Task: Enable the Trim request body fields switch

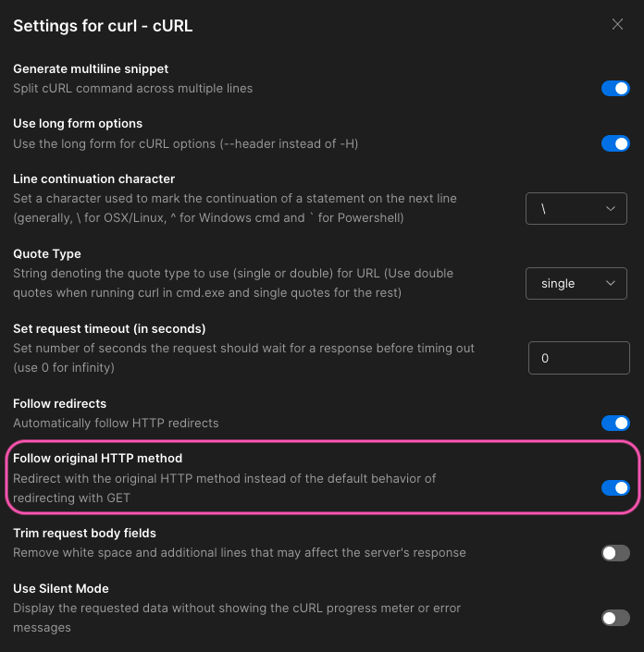Action: click(615, 553)
